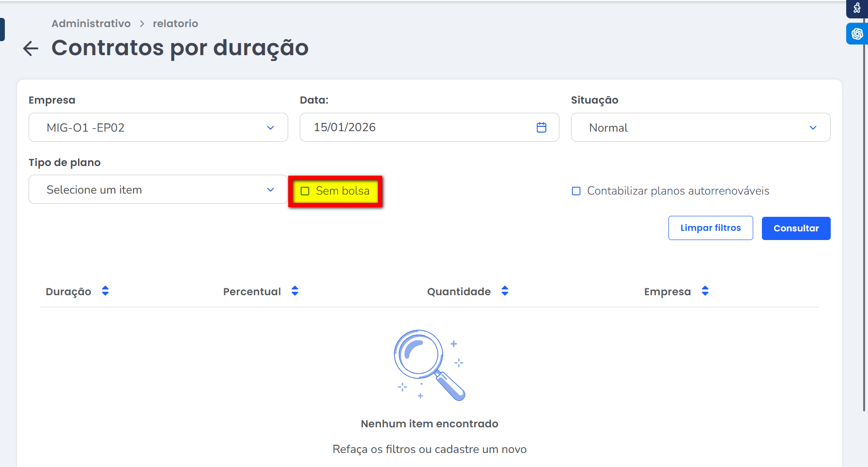
Task: Sort table by Percentual column
Action: point(294,291)
